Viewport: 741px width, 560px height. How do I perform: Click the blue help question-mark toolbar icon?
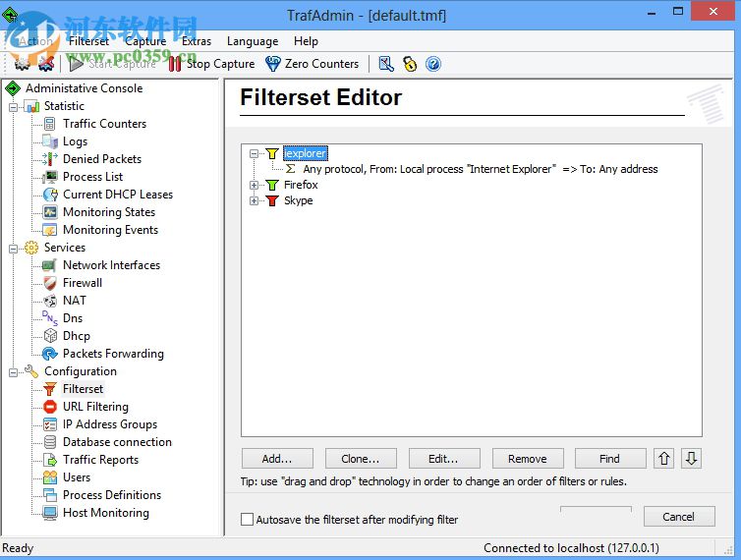pos(432,64)
